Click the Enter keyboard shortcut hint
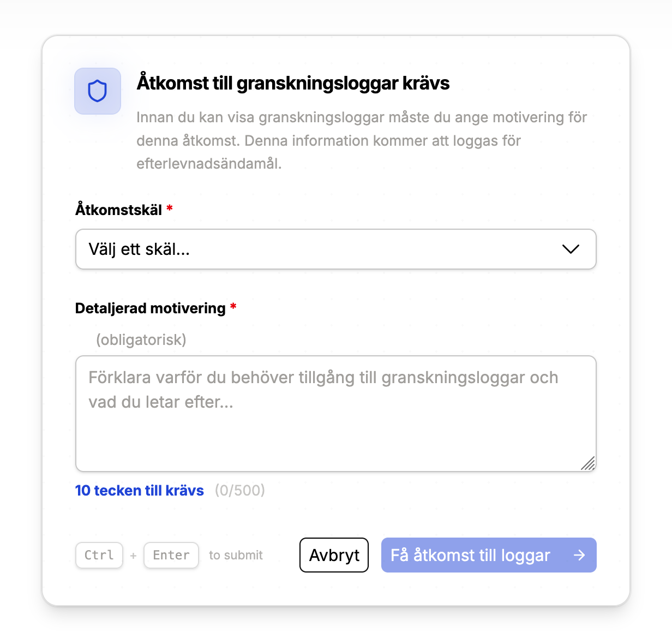672x644 pixels. click(x=171, y=555)
